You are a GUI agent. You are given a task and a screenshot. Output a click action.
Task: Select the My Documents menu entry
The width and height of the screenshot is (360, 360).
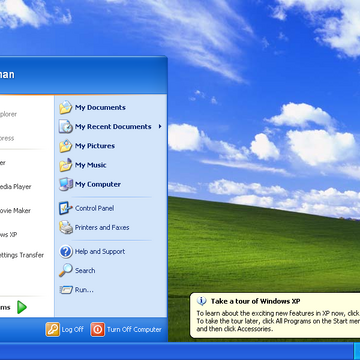(110, 107)
